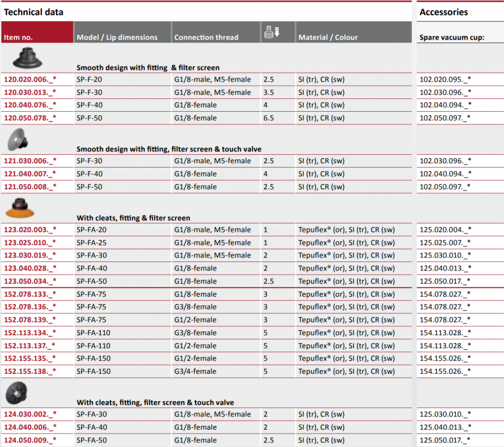This screenshot has width=504, height=447.
Task: Click 'SI (tr), CR (sw)' in 124.050.009 row
Action: click(321, 440)
